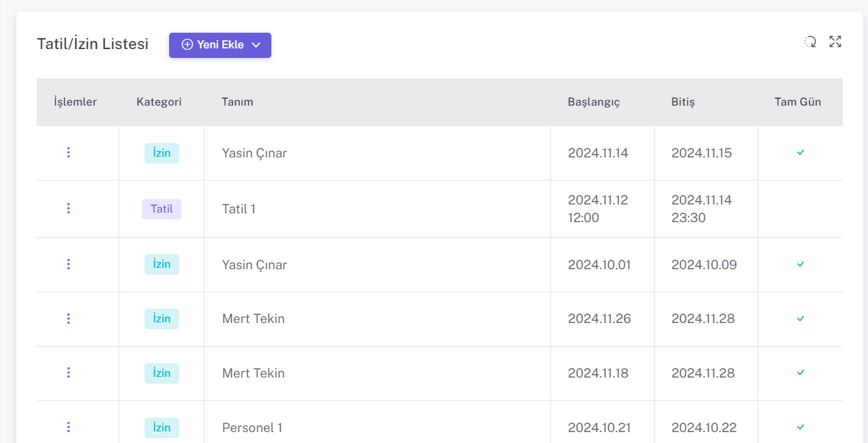The width and height of the screenshot is (868, 443).
Task: Open three-dot menu for Mert Tekin 2024.11.18 row
Action: coord(68,373)
